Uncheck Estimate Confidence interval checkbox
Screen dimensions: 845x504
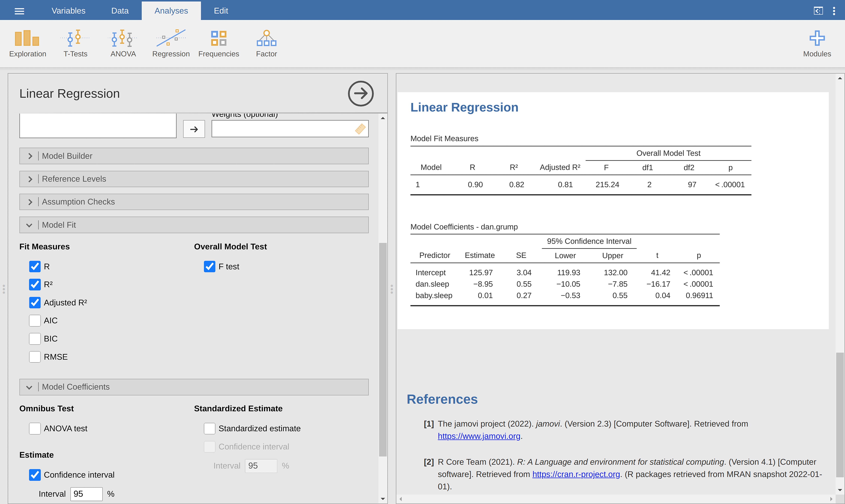click(x=35, y=475)
